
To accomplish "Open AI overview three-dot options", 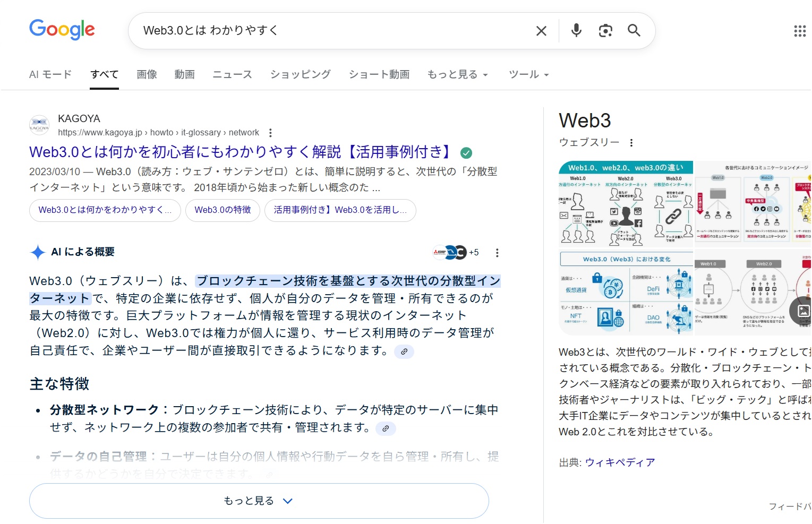I will 497,253.
